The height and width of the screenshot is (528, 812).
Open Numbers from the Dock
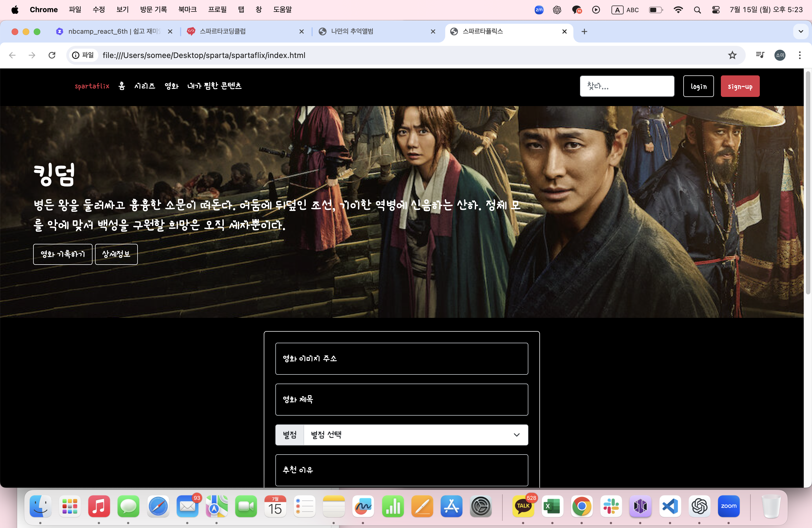tap(393, 506)
